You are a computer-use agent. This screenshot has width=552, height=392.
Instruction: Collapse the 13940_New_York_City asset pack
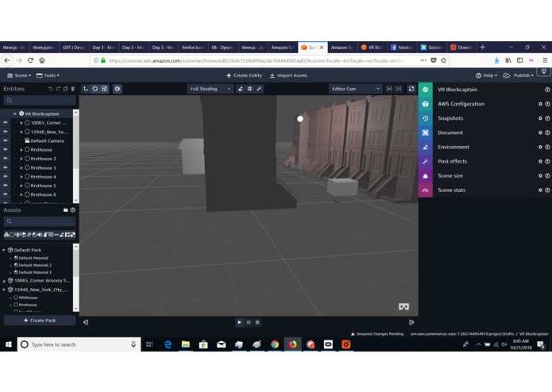coord(4,290)
